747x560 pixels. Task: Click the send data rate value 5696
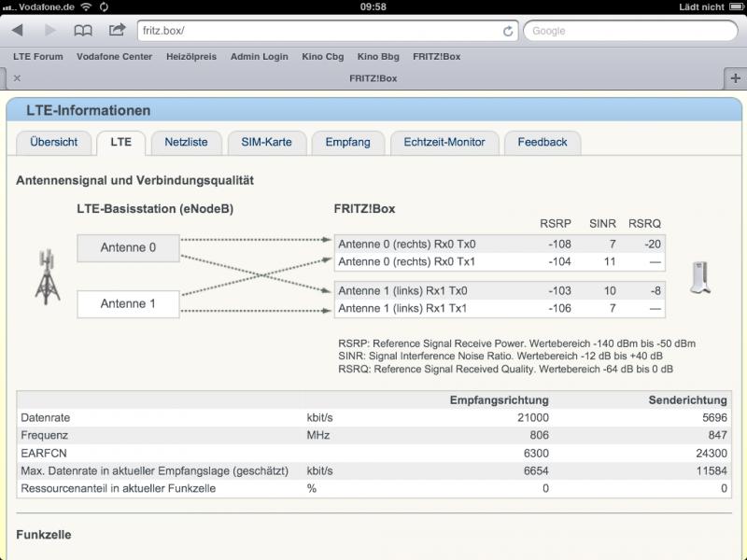point(714,418)
